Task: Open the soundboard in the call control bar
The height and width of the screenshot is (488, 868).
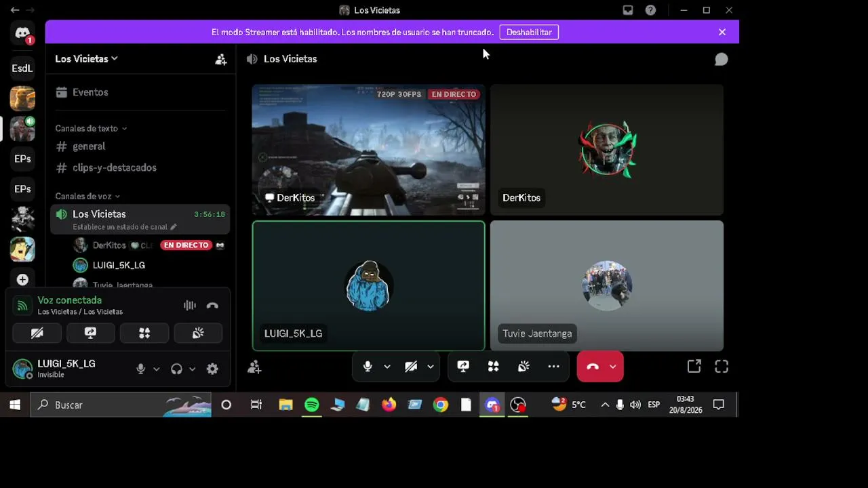Action: (524, 367)
